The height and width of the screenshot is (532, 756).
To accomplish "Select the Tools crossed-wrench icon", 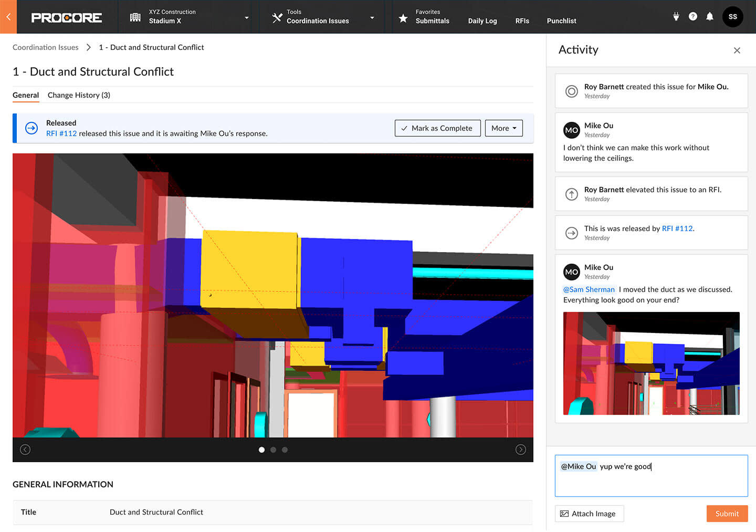I will 277,16.
